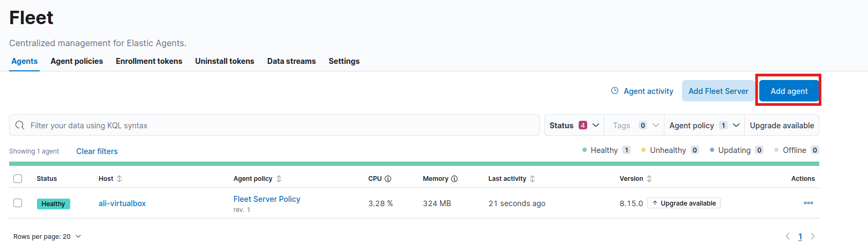Screen dimensions: 868x248
Task: Click the Upgrade available badge for 8.15.0
Action: coord(684,203)
